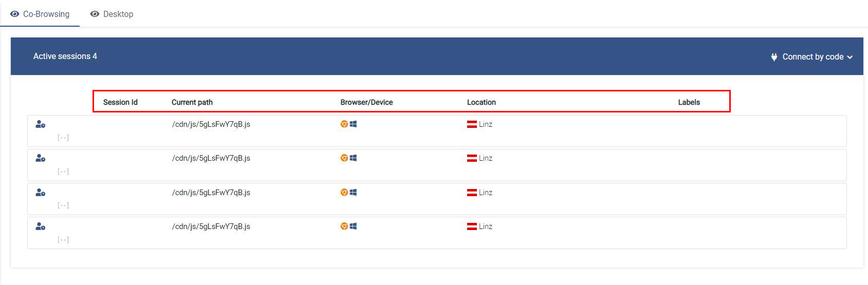The image size is (868, 285).
Task: Click the [--] placeholder in third session row
Action: point(63,205)
